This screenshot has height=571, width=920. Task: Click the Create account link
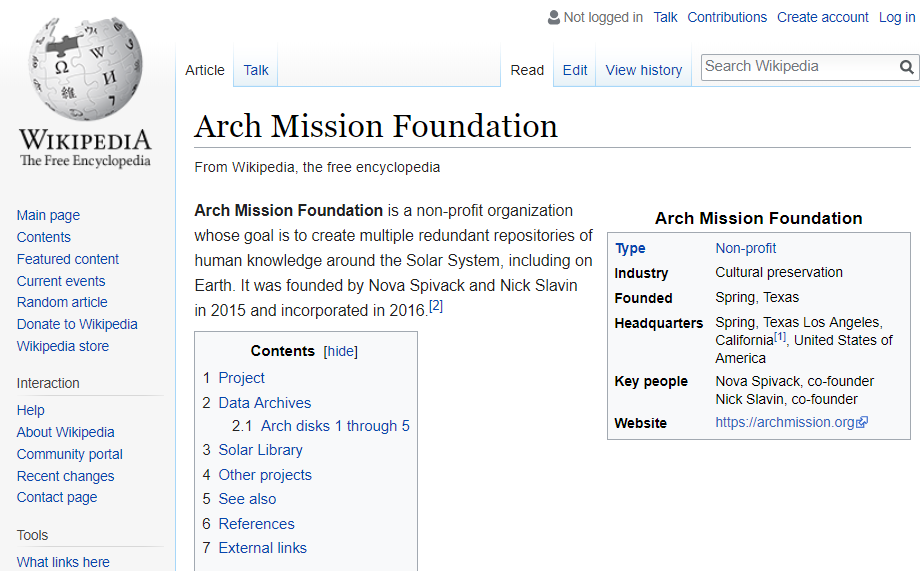[822, 17]
